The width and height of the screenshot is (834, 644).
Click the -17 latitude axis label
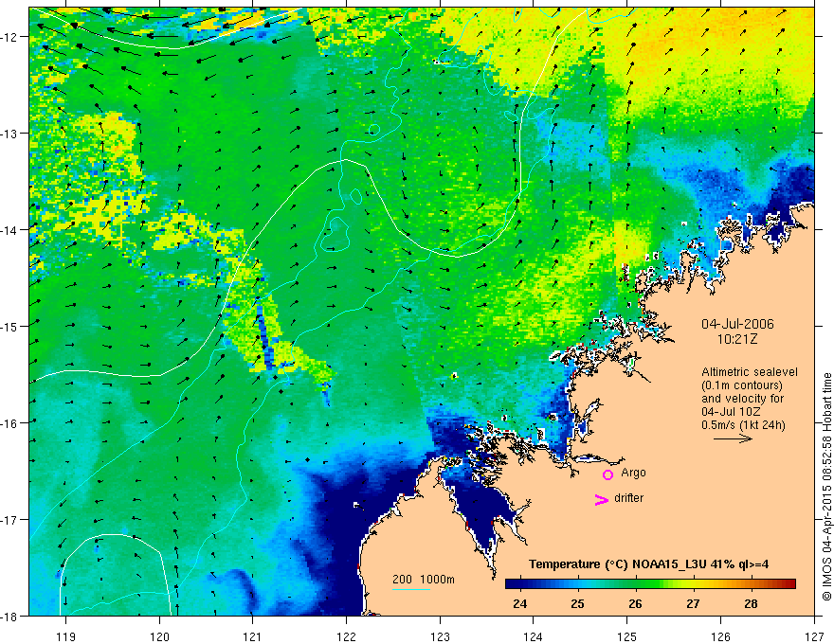click(10, 520)
